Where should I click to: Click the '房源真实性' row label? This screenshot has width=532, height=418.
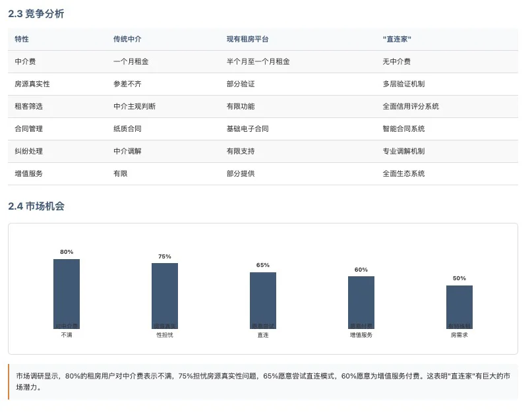[32, 84]
